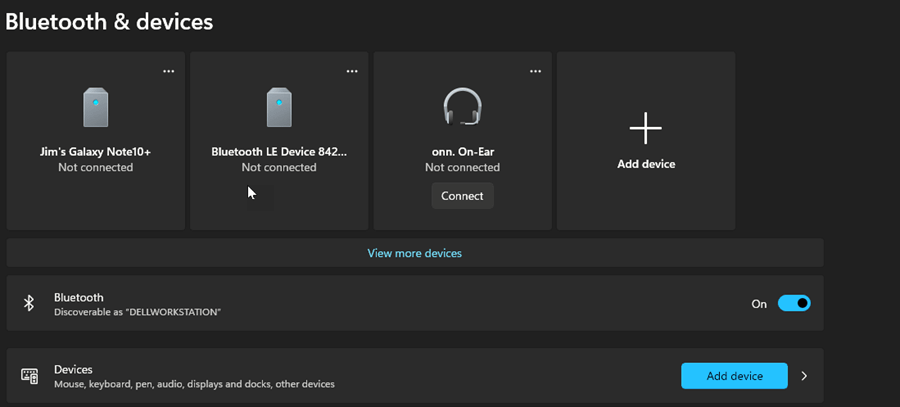Connect the onn. On-Ear headset
This screenshot has height=407, width=900.
(x=463, y=196)
